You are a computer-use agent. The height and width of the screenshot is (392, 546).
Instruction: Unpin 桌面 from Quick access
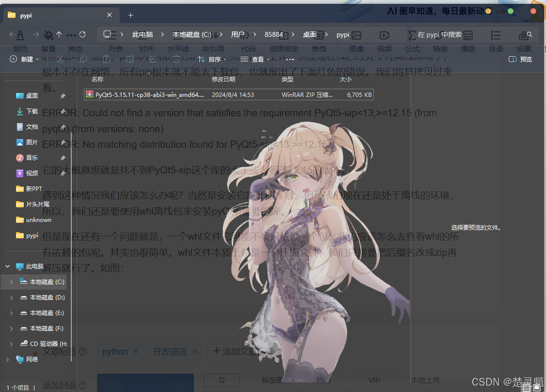[63, 96]
